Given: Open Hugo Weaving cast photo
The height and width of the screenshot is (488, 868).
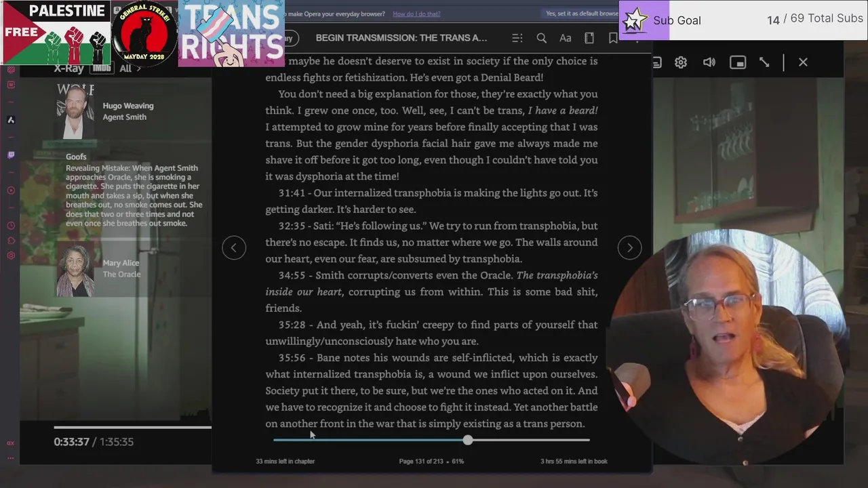Looking at the screenshot, I should coord(75,111).
